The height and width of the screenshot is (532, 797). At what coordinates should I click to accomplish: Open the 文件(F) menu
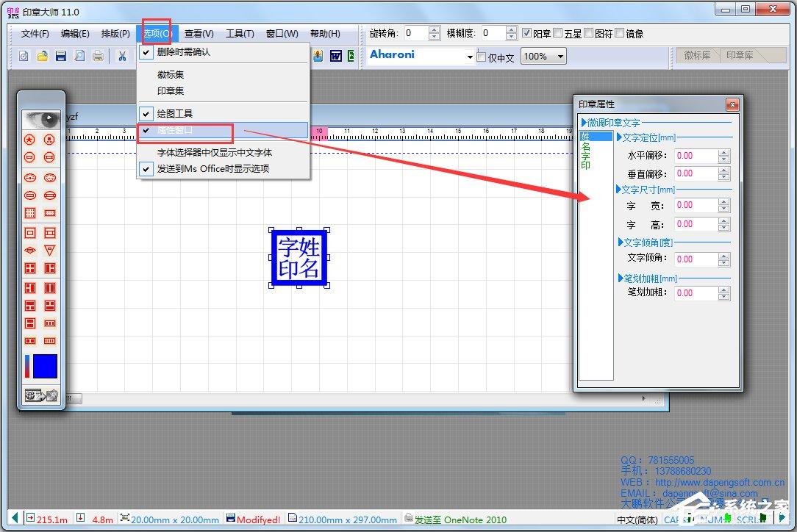(x=35, y=34)
